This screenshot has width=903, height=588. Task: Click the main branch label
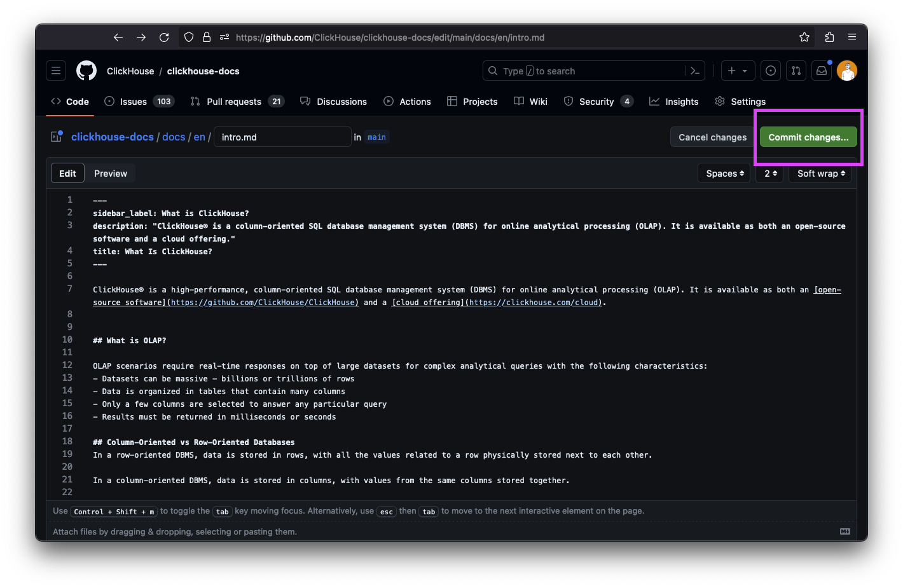(x=376, y=137)
